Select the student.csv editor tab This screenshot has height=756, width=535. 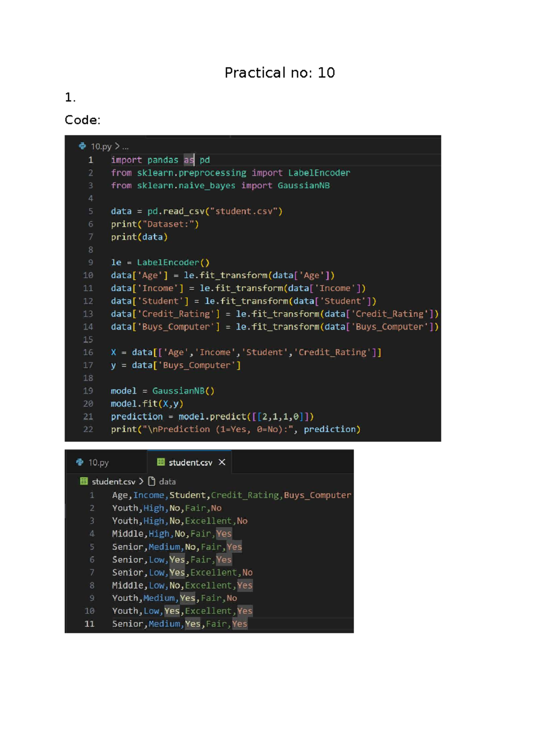pyautogui.click(x=190, y=463)
